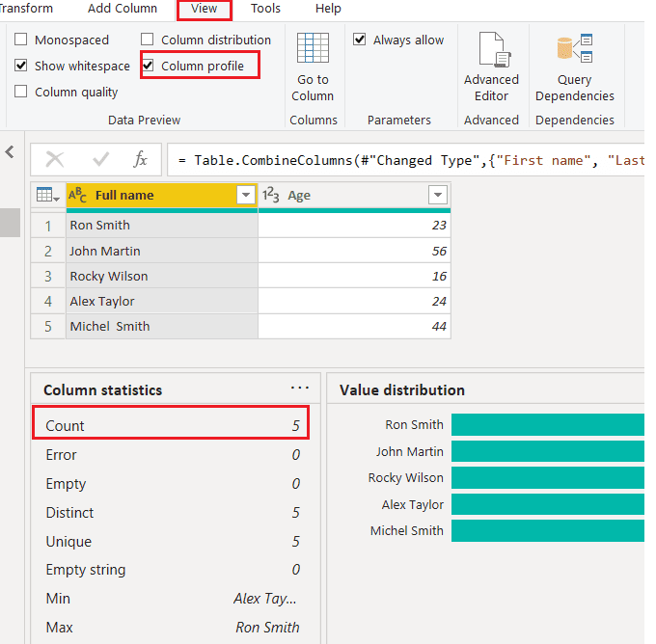
Task: Click the Error statistic row
Action: tap(173, 455)
